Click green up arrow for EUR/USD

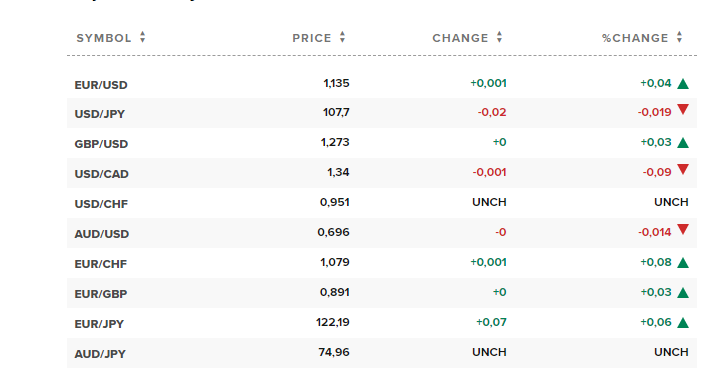(683, 84)
